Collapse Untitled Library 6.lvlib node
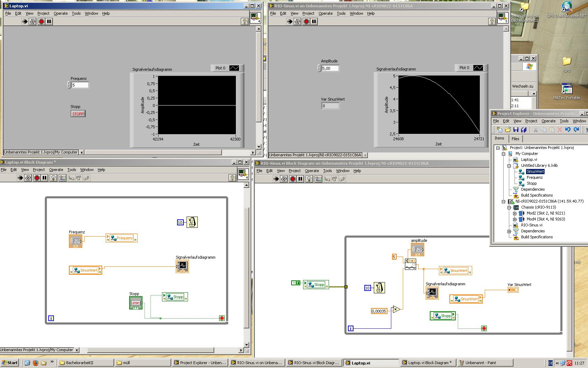The image size is (588, 368). tap(509, 166)
